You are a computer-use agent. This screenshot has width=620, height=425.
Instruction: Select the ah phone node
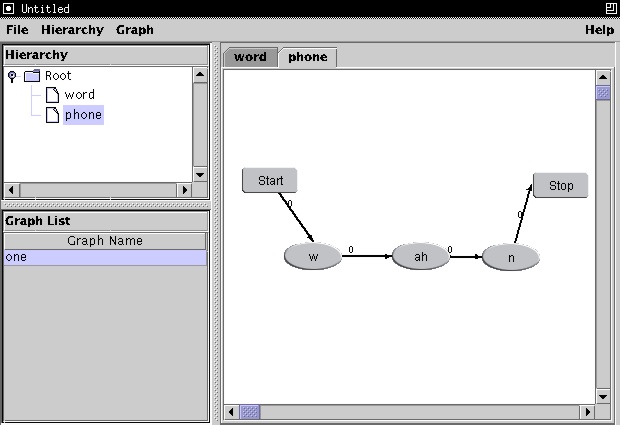coord(421,257)
